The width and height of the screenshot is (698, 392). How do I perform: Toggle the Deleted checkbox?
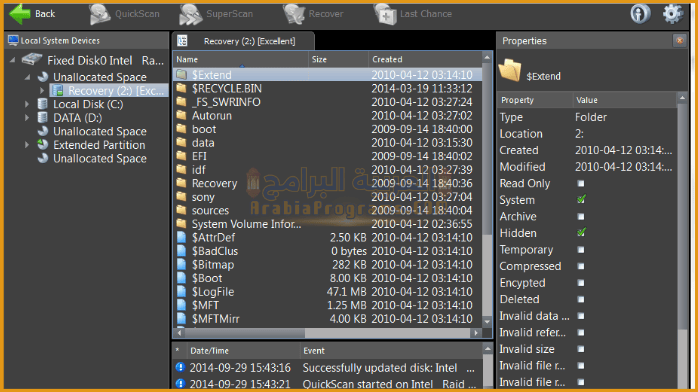tap(580, 299)
